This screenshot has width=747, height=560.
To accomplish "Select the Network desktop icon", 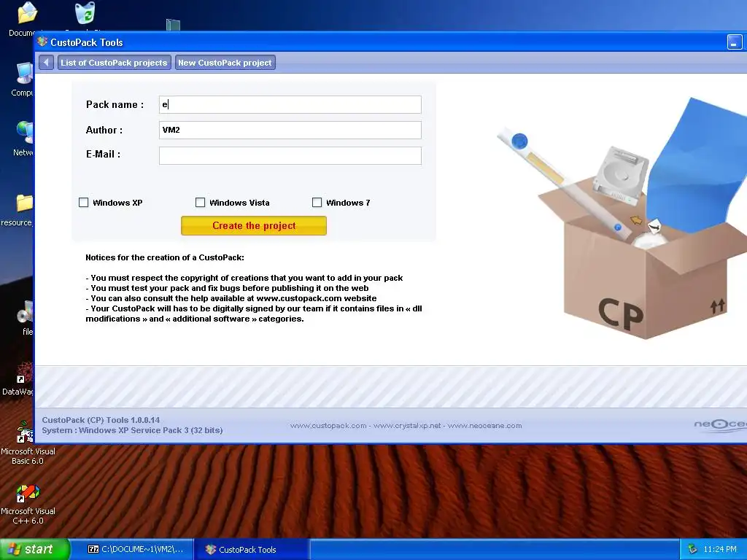I will click(x=24, y=138).
